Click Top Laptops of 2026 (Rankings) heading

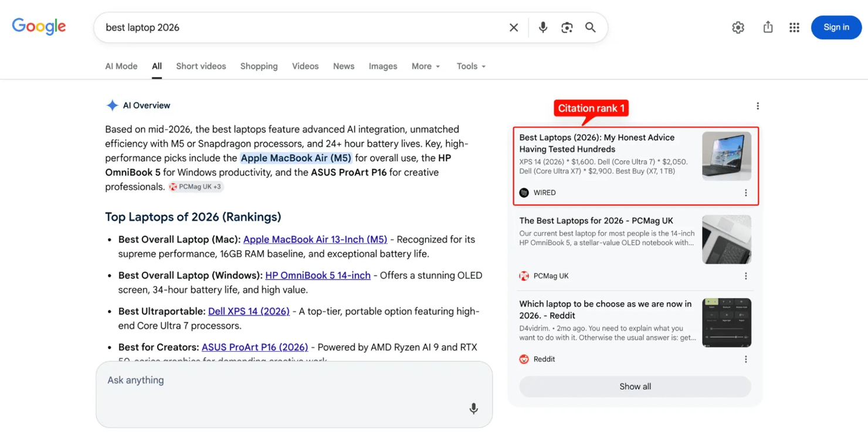point(193,217)
